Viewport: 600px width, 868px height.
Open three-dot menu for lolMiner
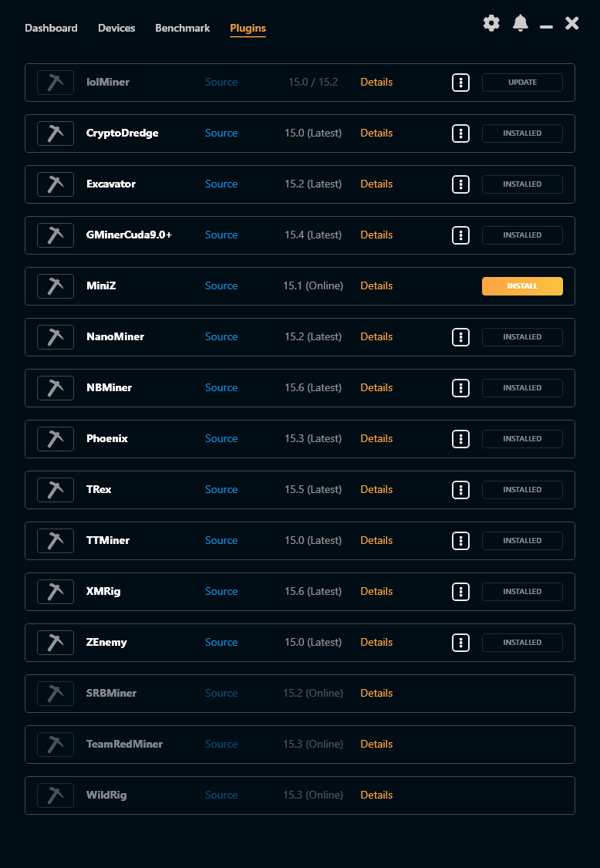coord(460,83)
